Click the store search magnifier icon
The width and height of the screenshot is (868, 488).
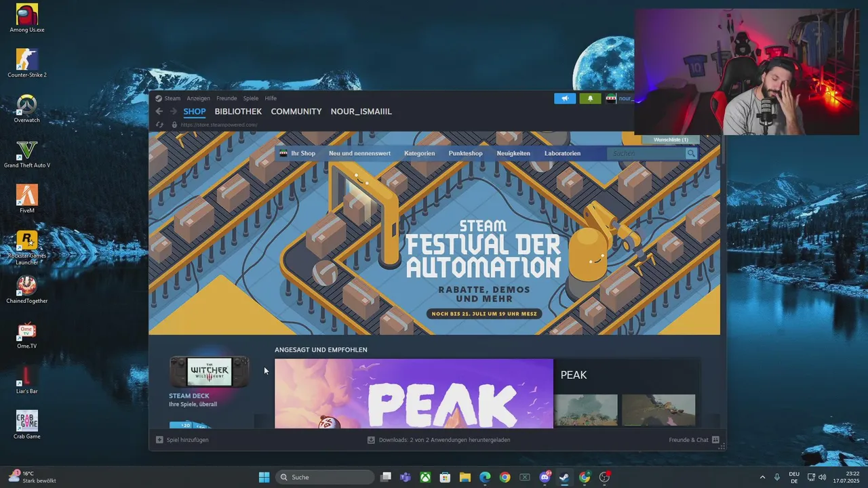pos(691,153)
